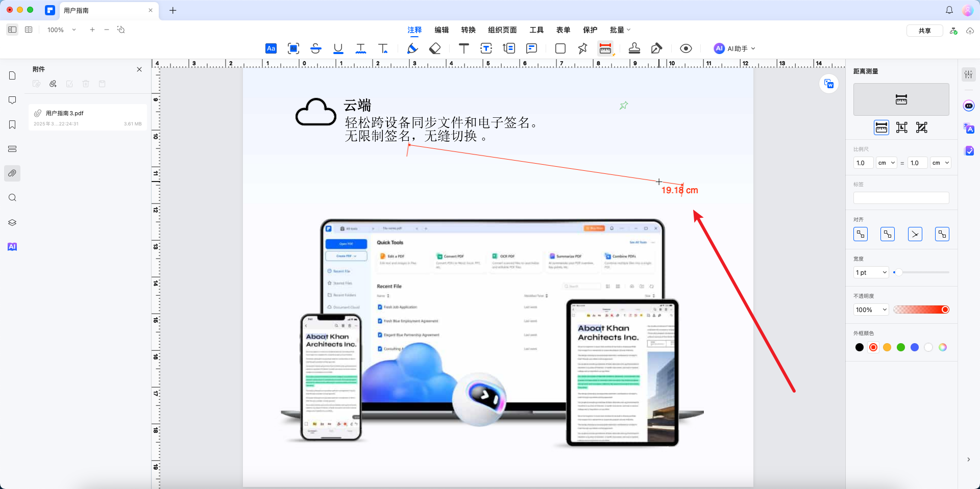Toggle the preview eye mode
Viewport: 980px width, 489px height.
coord(685,48)
